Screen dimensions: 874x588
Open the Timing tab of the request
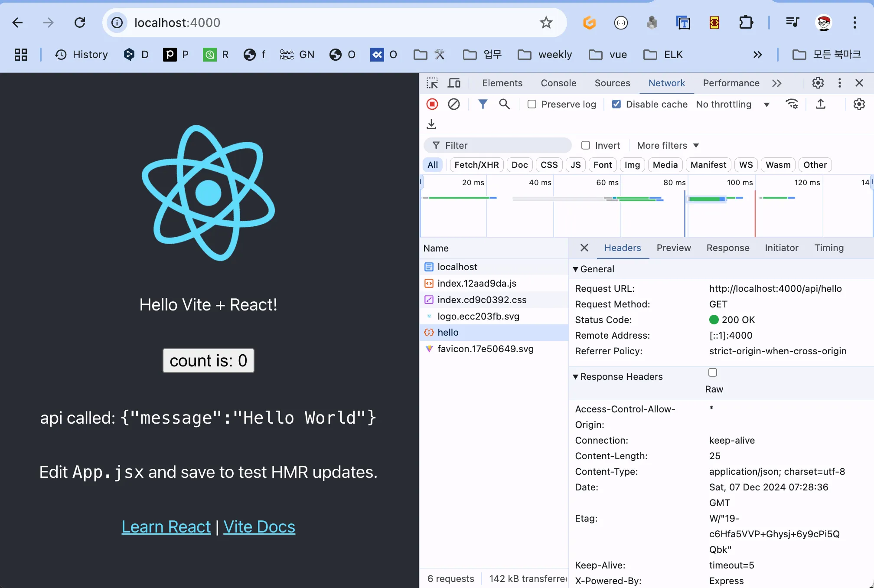(x=828, y=248)
